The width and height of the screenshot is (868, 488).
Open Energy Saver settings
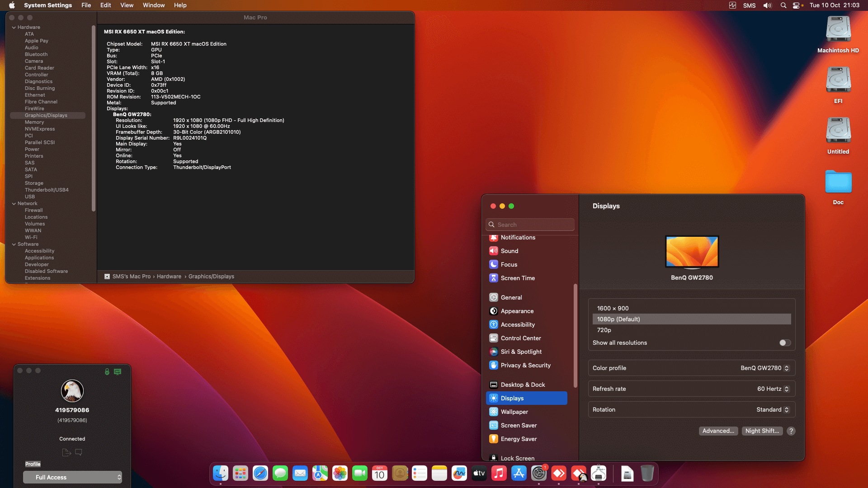point(518,439)
